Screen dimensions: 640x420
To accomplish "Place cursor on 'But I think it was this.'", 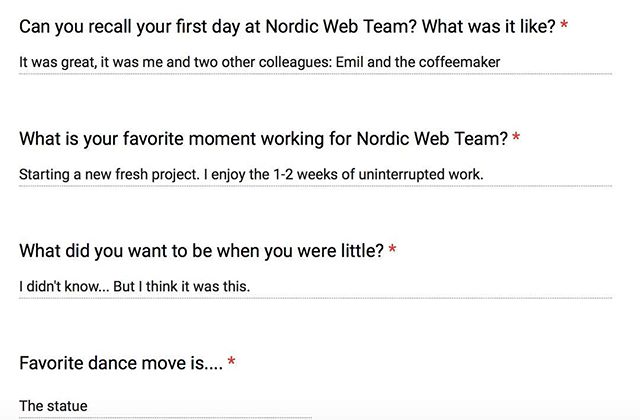I will 182,287.
